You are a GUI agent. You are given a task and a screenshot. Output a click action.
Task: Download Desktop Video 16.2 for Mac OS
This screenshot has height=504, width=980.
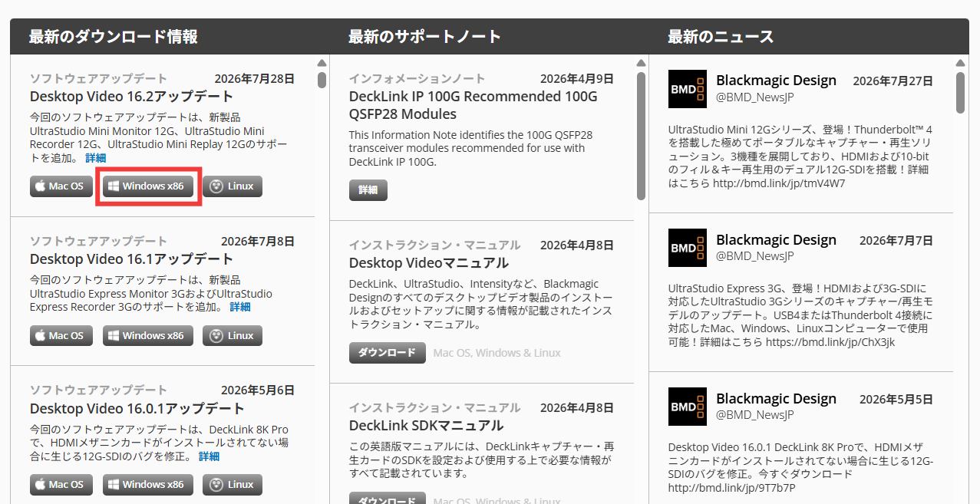tap(61, 186)
